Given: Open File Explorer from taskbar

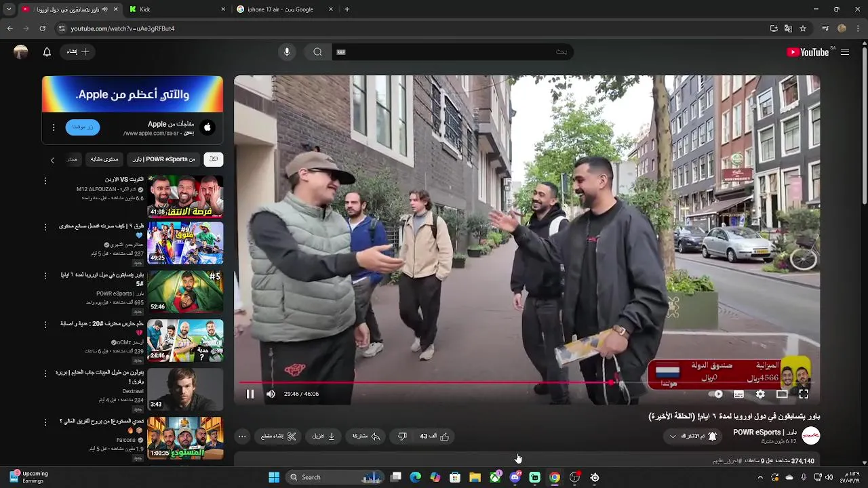Looking at the screenshot, I should [x=475, y=477].
